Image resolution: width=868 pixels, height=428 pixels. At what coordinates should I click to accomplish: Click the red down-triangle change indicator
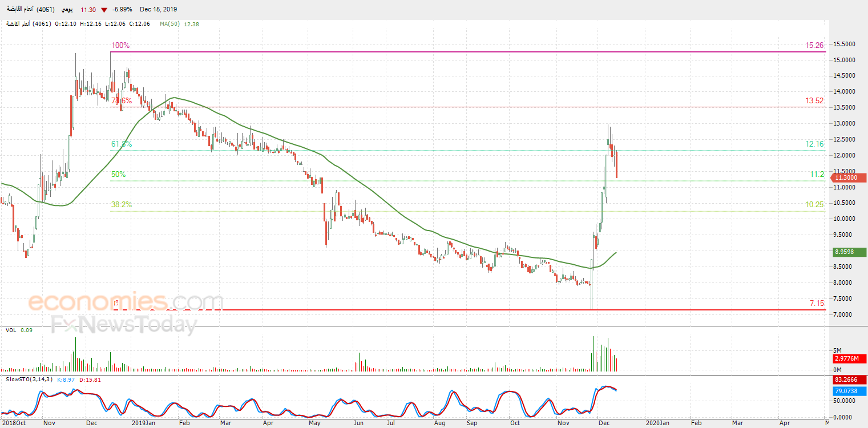(104, 10)
